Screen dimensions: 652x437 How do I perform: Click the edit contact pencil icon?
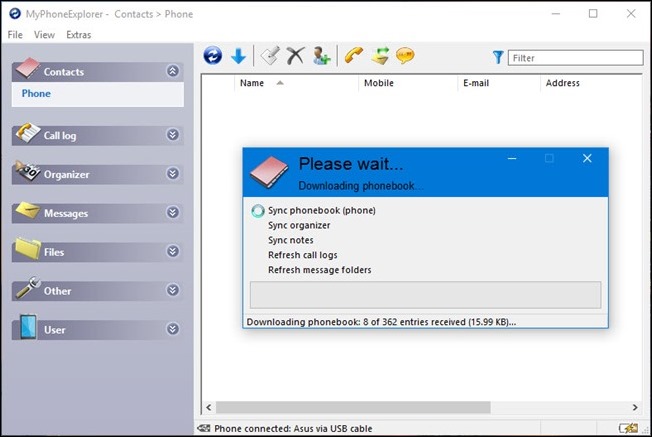tap(270, 56)
